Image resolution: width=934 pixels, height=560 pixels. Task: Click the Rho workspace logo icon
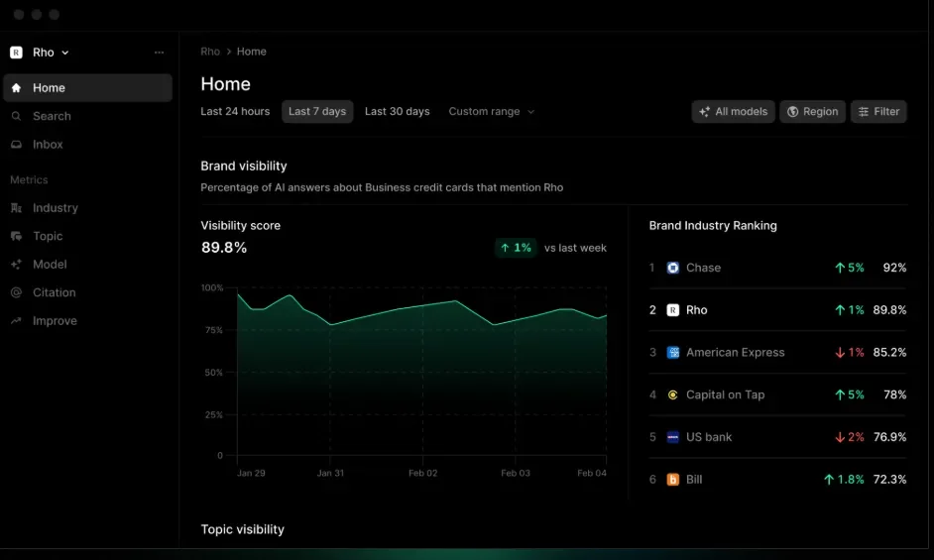(x=16, y=53)
